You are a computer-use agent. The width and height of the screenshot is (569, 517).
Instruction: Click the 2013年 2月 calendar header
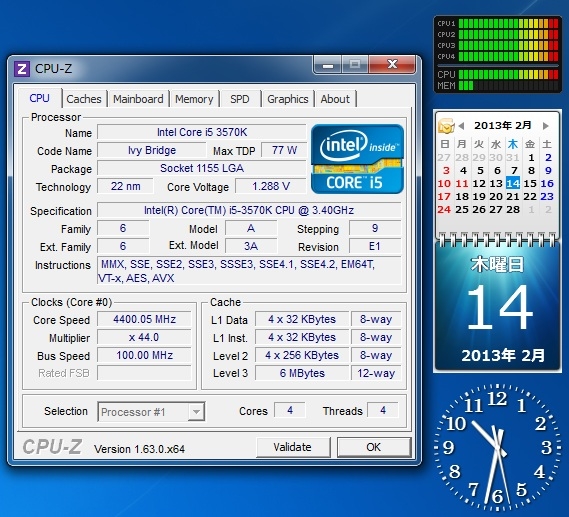(x=503, y=126)
